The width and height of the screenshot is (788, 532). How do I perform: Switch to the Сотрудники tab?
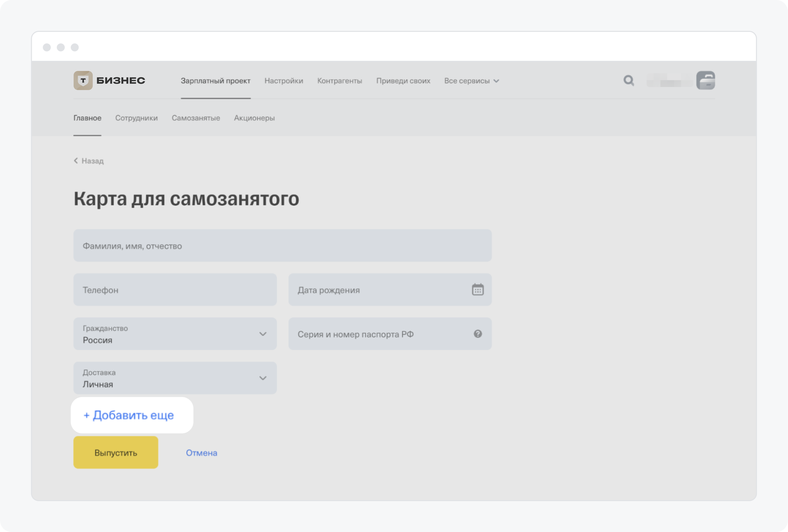pos(136,118)
